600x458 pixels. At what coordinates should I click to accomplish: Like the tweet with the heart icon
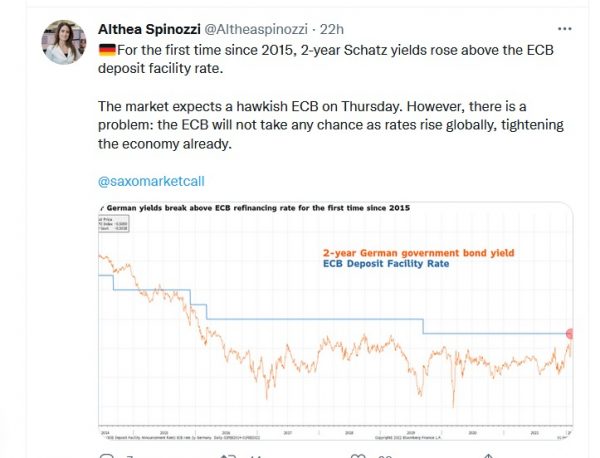click(358, 456)
